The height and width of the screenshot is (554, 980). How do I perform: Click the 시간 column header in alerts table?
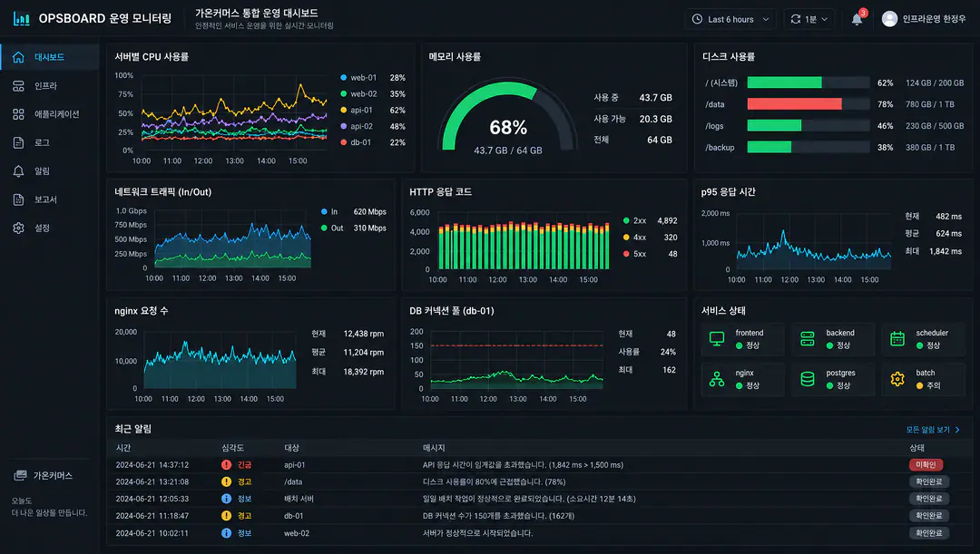pos(123,448)
